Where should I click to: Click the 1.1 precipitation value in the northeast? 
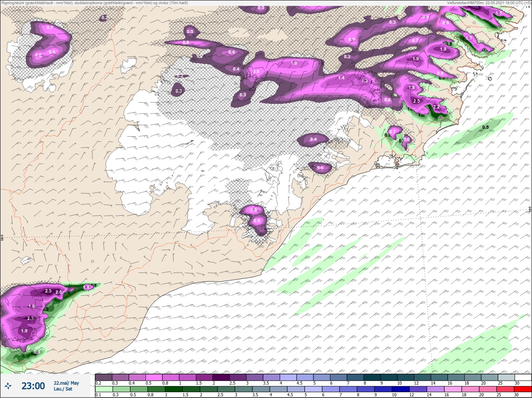point(469,38)
